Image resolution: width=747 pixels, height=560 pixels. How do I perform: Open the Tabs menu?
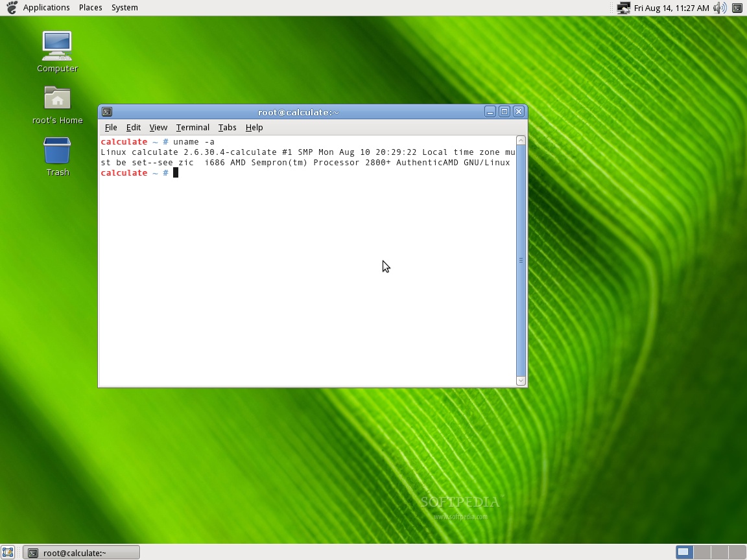point(227,127)
